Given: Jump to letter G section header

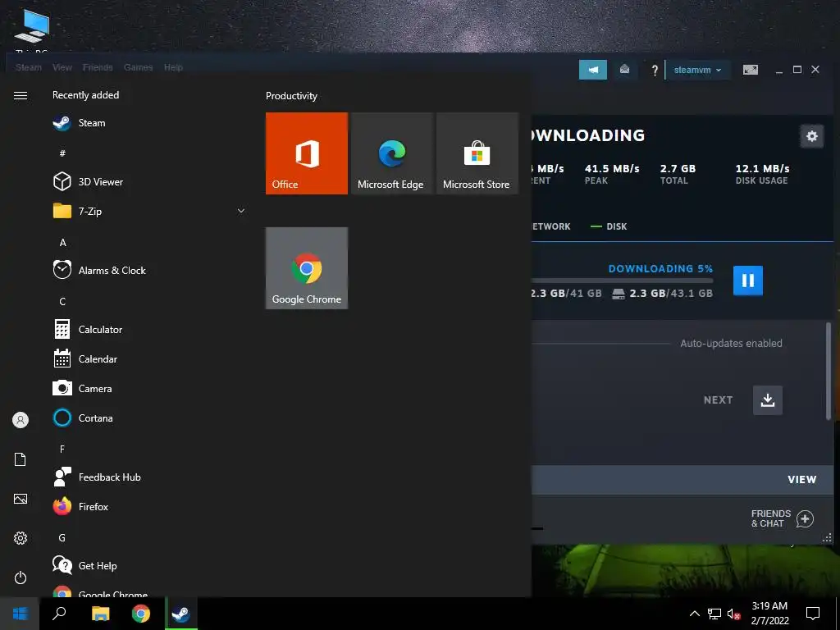Looking at the screenshot, I should point(62,538).
